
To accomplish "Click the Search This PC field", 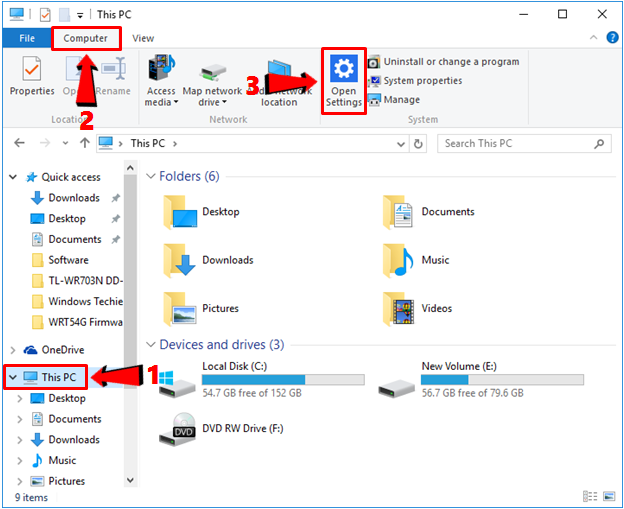I will coord(524,144).
